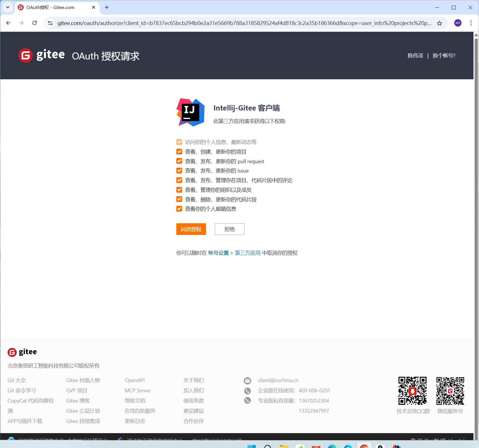Viewport: 479px width, 448px height.
Task: Uncheck the pull request permission checkbox
Action: point(179,161)
